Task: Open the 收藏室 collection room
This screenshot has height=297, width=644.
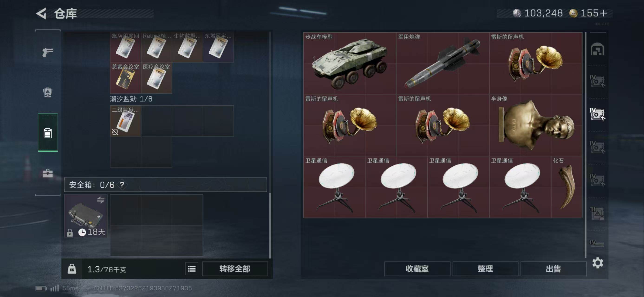Action: pos(417,269)
